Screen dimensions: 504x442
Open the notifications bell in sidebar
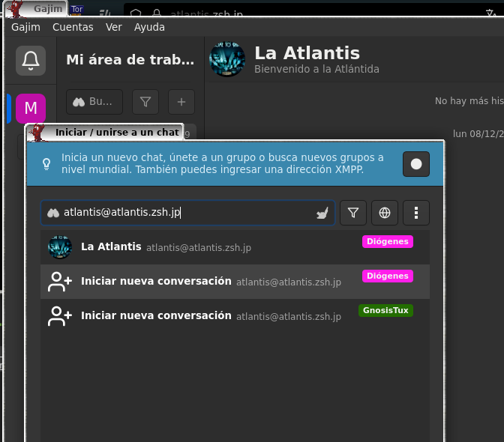pos(31,60)
